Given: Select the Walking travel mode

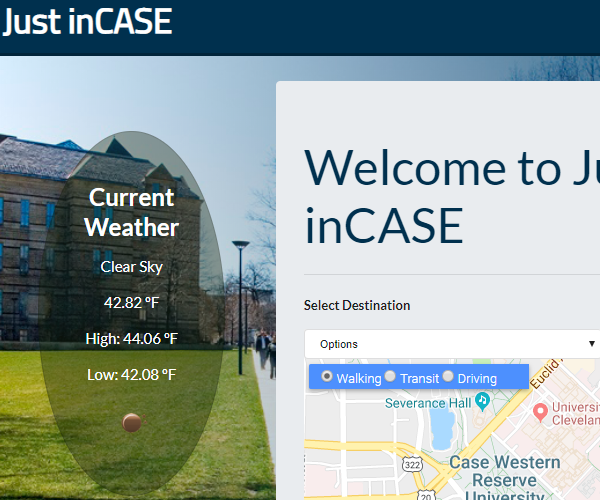Looking at the screenshot, I should (x=327, y=377).
